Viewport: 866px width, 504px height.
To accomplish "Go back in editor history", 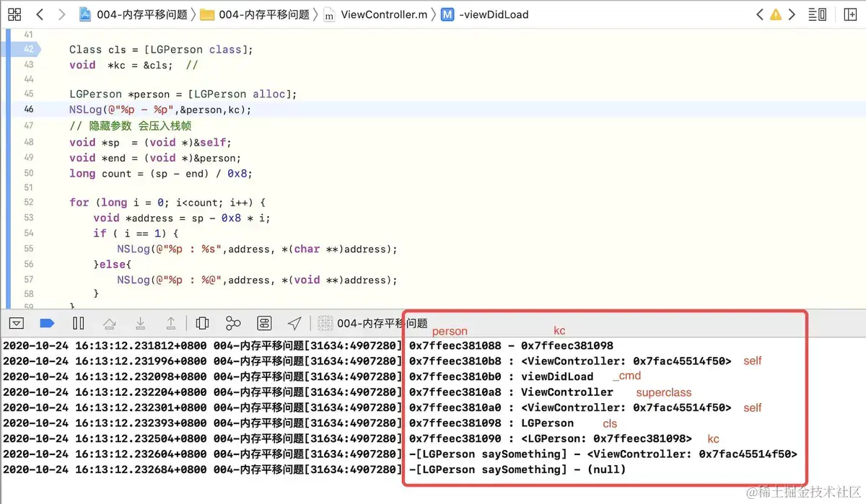I will coord(39,14).
